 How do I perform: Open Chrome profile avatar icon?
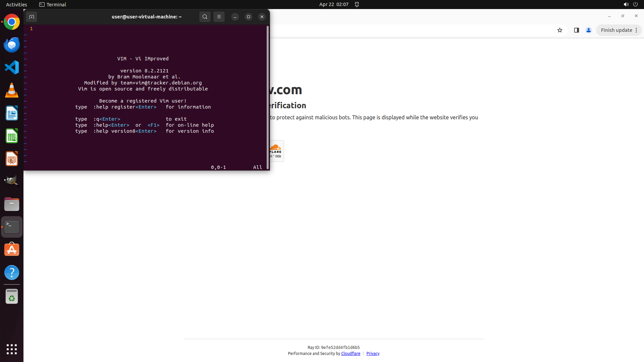(589, 30)
